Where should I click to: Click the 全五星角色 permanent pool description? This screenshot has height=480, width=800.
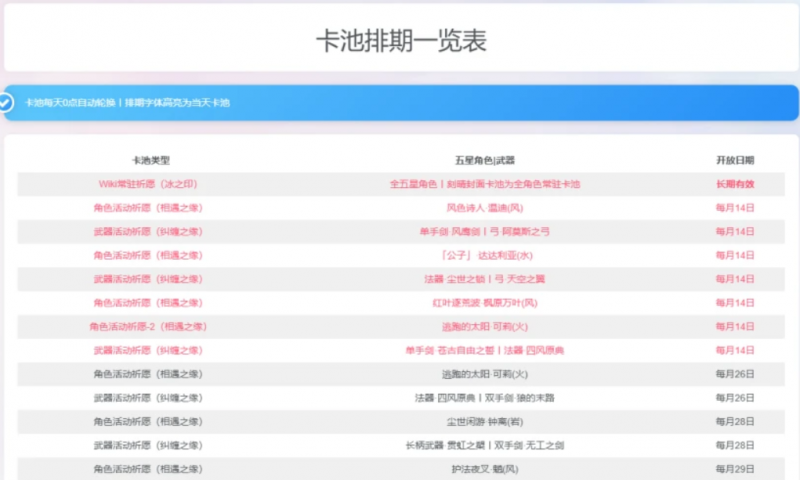(484, 184)
